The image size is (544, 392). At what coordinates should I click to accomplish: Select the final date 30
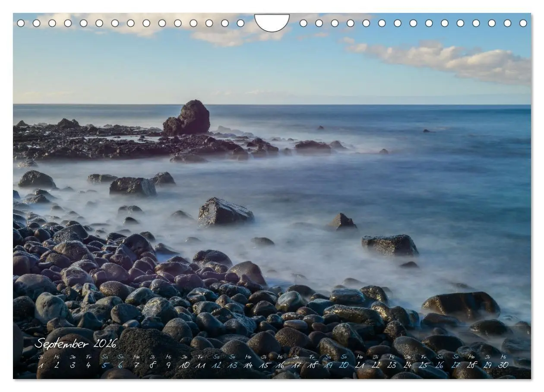coord(503,366)
